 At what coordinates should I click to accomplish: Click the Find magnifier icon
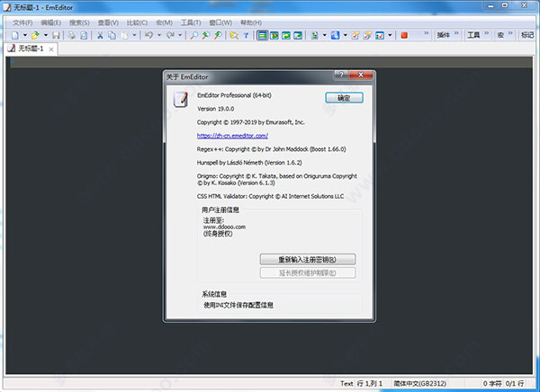[x=193, y=35]
